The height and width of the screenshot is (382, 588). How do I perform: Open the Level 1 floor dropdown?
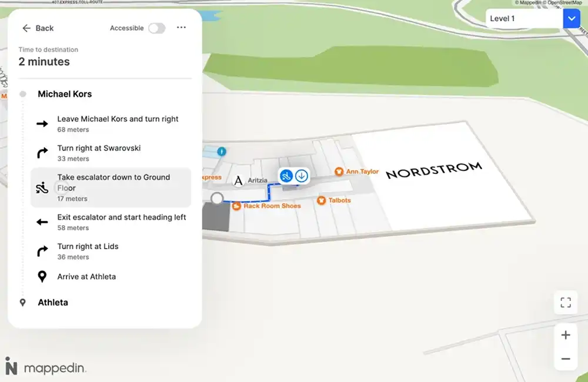[x=524, y=19]
